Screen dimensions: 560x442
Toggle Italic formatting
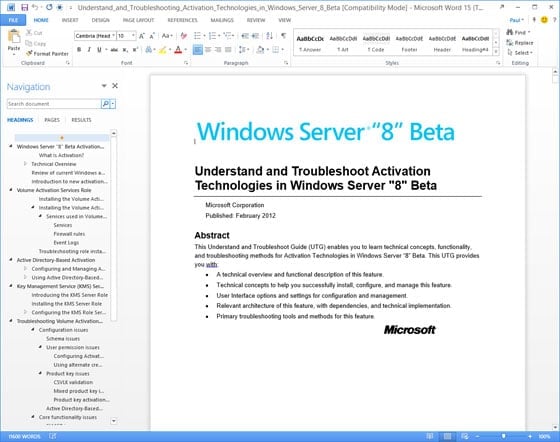coord(89,50)
